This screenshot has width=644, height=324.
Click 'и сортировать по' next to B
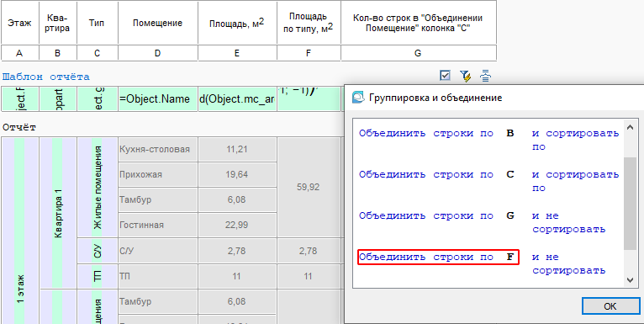(x=575, y=141)
